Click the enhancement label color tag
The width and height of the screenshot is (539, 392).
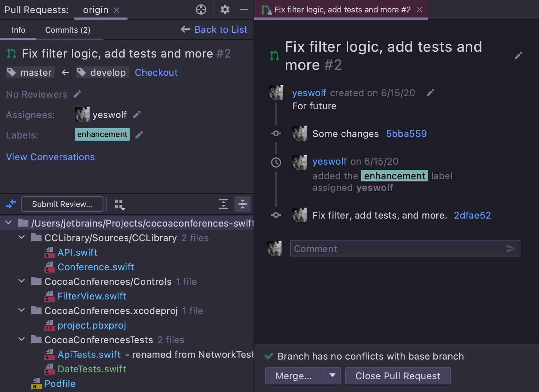[x=102, y=134]
